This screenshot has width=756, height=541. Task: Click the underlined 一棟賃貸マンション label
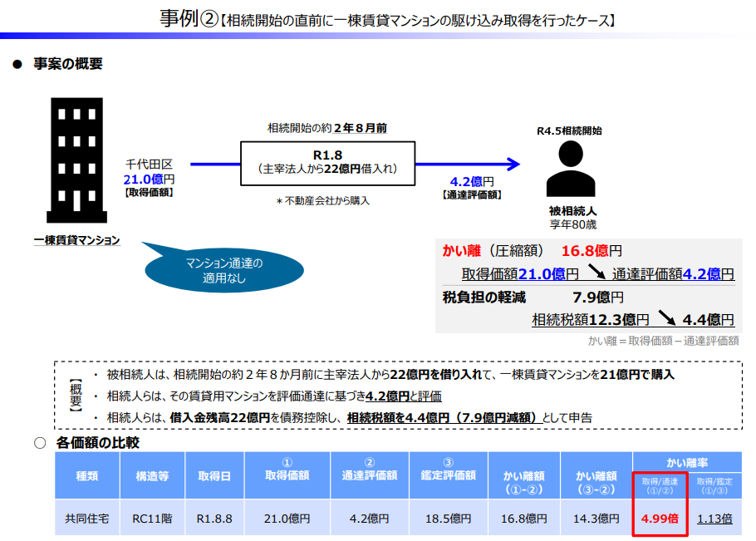click(x=76, y=241)
